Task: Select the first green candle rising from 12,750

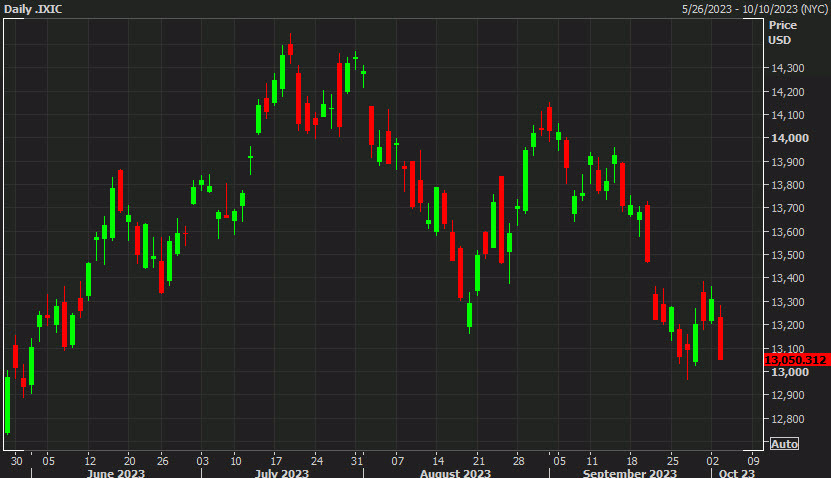Action: (7, 405)
